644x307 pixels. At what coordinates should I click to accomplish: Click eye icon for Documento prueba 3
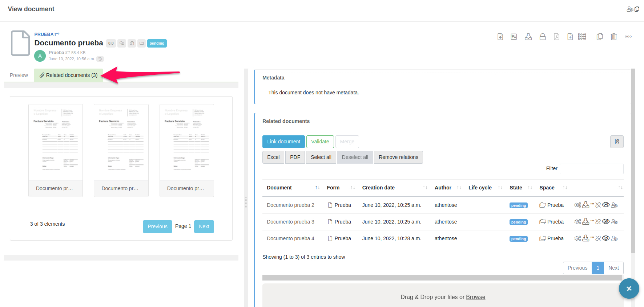(x=606, y=222)
